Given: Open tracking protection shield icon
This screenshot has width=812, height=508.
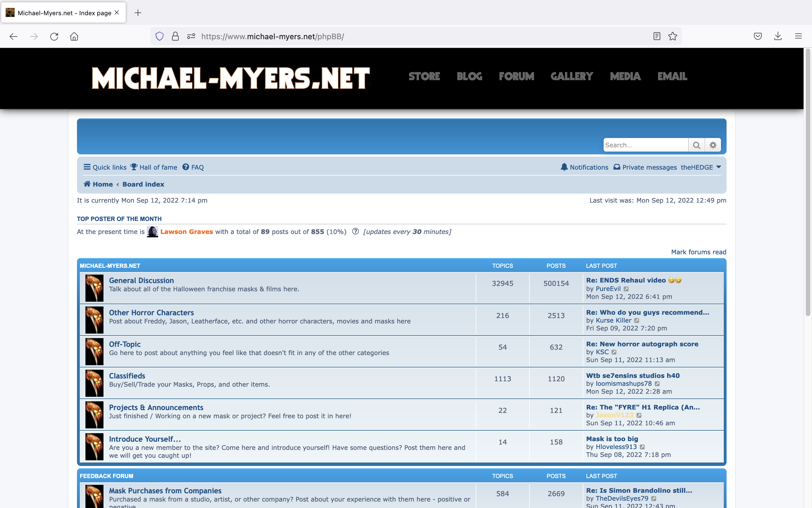Looking at the screenshot, I should click(x=160, y=36).
